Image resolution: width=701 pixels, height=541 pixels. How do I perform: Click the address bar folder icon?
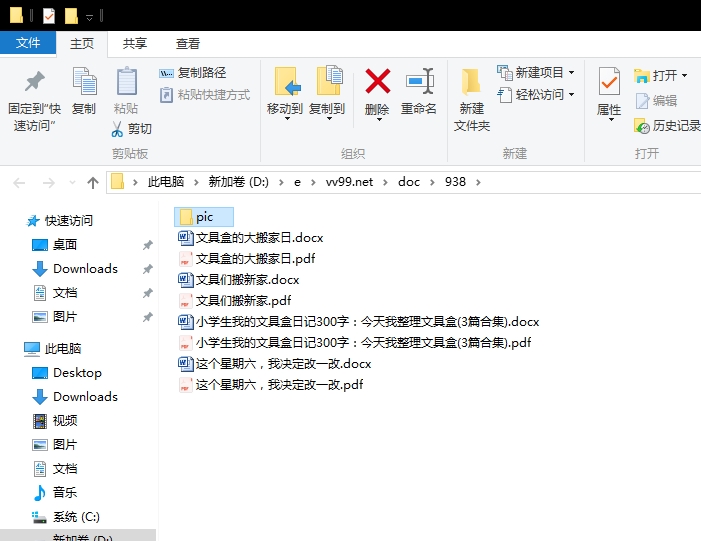pos(117,182)
